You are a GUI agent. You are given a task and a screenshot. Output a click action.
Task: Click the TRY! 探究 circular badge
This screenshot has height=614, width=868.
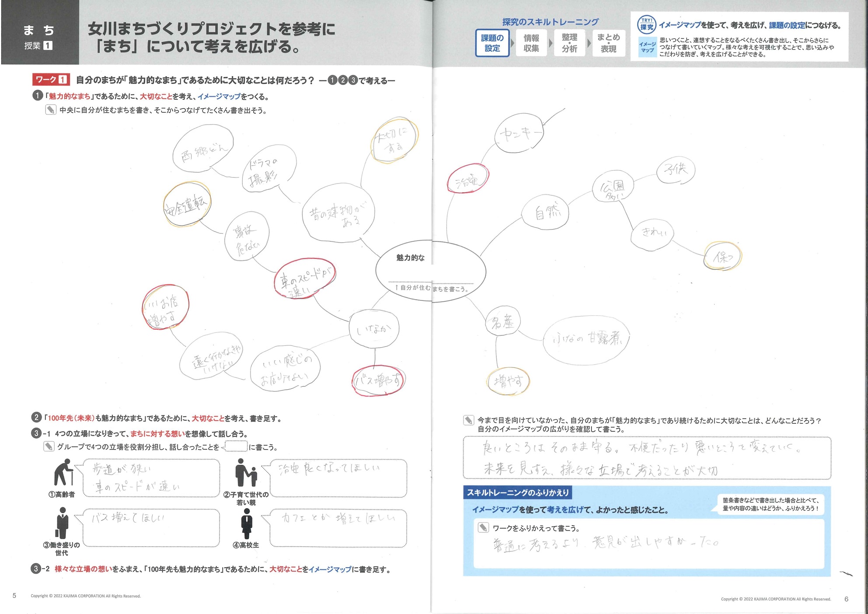[646, 24]
